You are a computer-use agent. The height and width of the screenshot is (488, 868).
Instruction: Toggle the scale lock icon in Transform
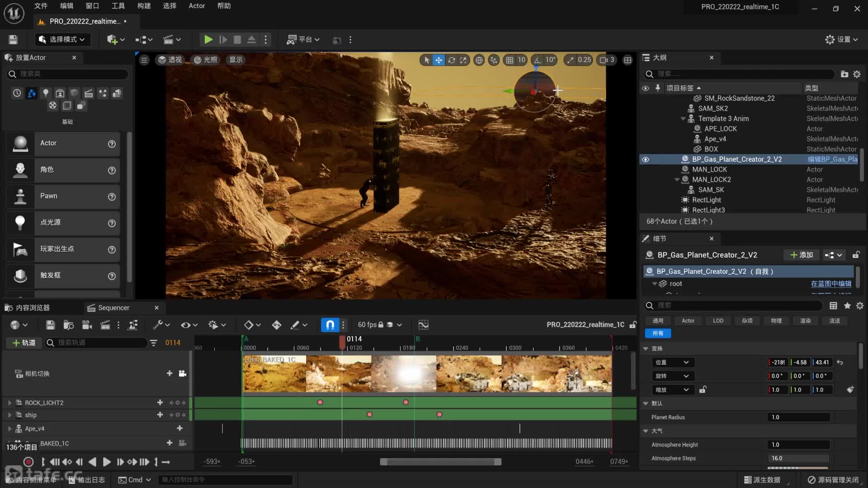click(x=703, y=389)
